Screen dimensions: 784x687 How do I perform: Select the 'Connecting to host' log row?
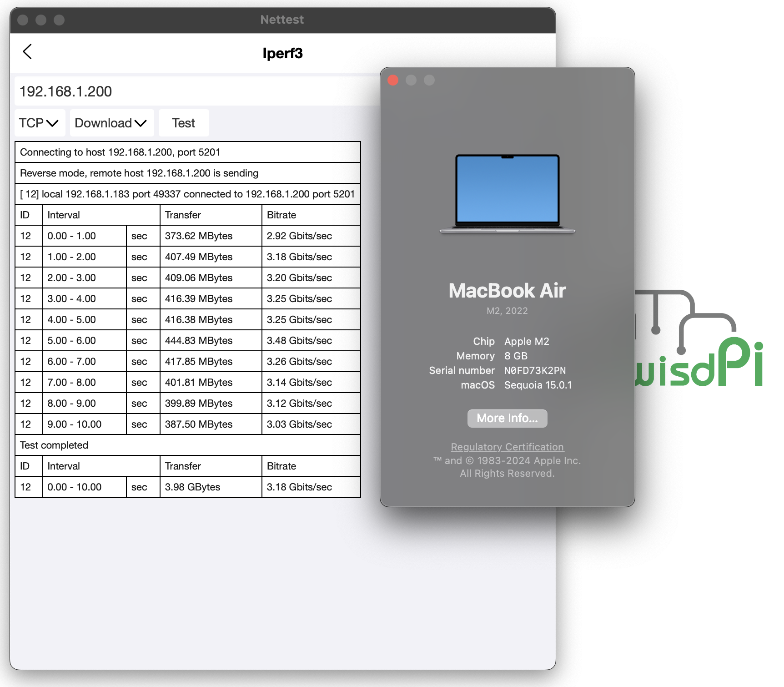(x=188, y=152)
